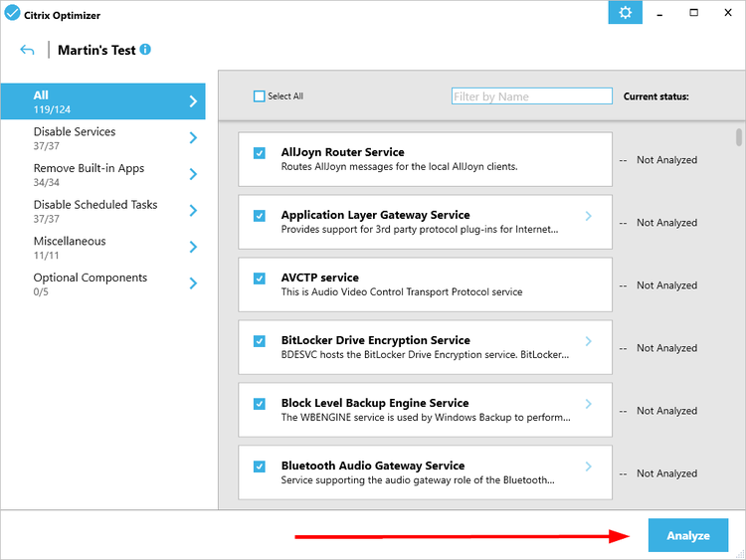Screen dimensions: 746x560
Task: Go back using the arrow icon
Action: point(27,50)
